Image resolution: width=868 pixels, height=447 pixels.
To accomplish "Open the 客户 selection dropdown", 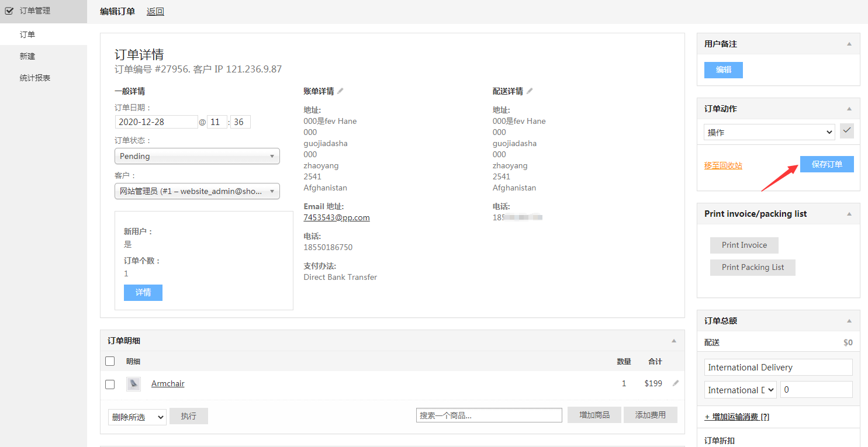I will pyautogui.click(x=197, y=191).
